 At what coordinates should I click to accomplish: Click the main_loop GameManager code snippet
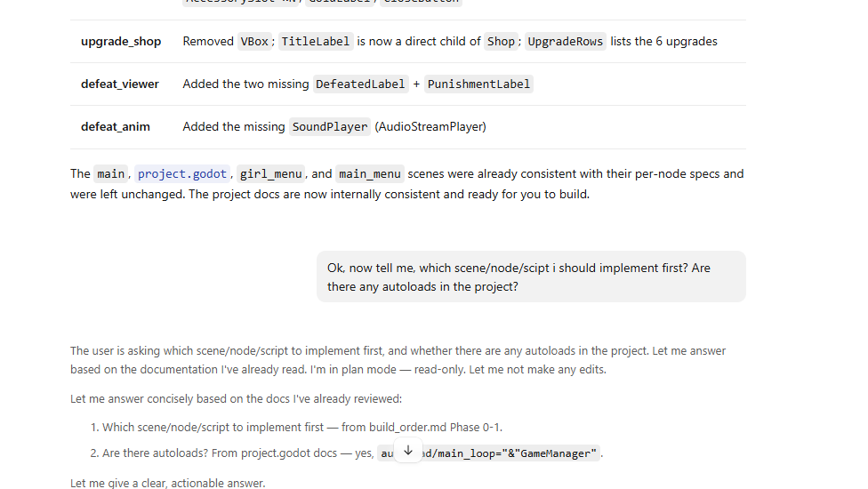489,453
